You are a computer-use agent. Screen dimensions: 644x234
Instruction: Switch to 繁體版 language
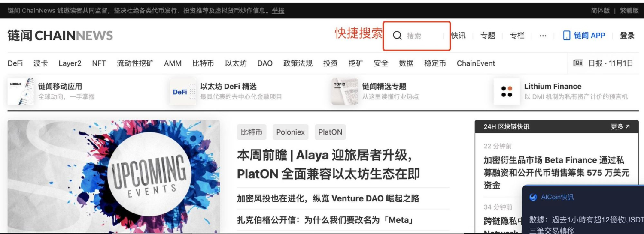(x=629, y=10)
